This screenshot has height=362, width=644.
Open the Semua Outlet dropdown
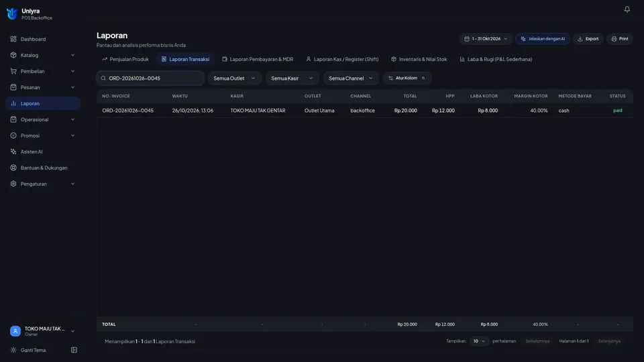pos(235,78)
